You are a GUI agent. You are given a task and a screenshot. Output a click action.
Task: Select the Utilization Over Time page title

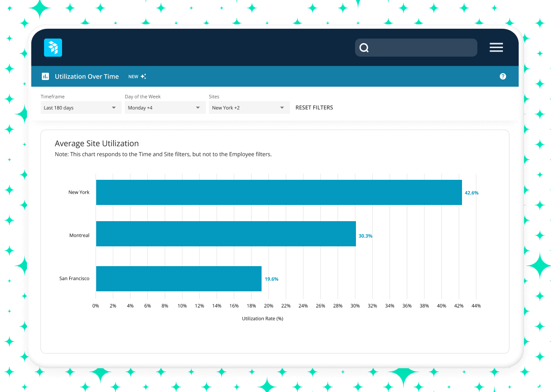pos(87,76)
